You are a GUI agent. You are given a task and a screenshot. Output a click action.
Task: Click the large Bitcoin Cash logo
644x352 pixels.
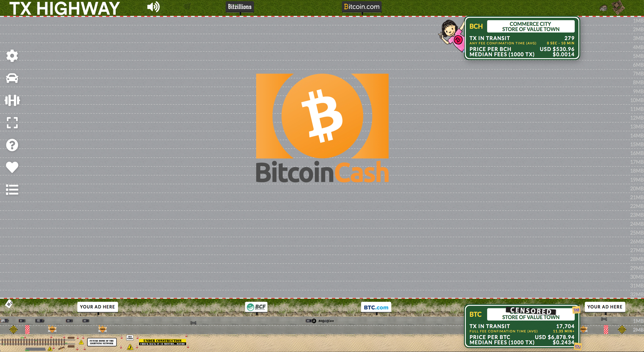(x=322, y=128)
